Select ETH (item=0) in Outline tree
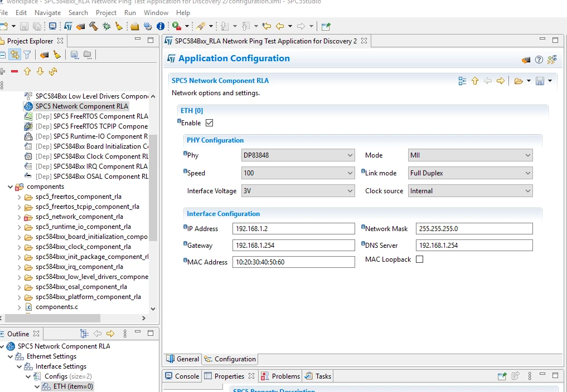The height and width of the screenshot is (392, 567). click(x=73, y=386)
